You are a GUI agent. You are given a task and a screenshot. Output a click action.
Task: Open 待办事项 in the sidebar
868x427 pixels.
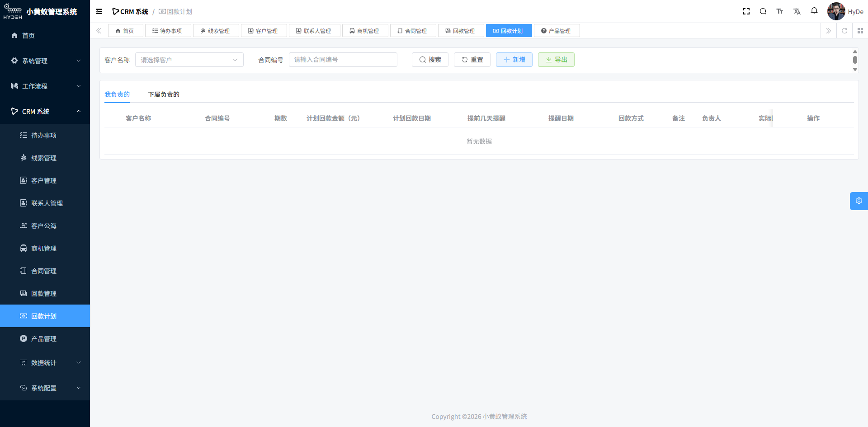(45, 135)
